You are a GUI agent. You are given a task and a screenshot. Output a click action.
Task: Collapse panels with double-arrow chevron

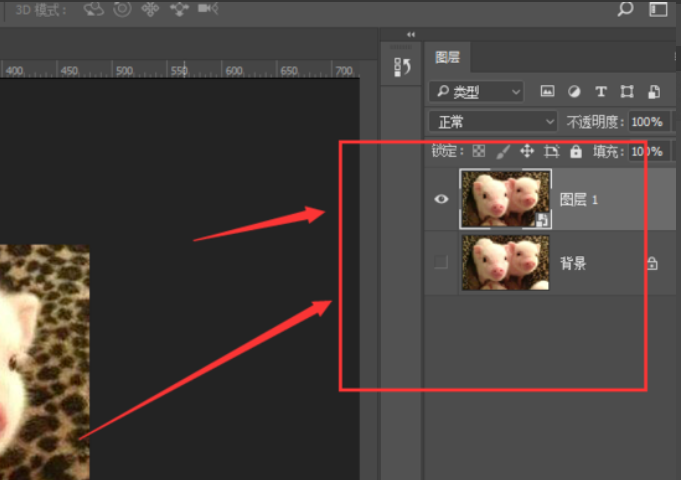[x=411, y=34]
